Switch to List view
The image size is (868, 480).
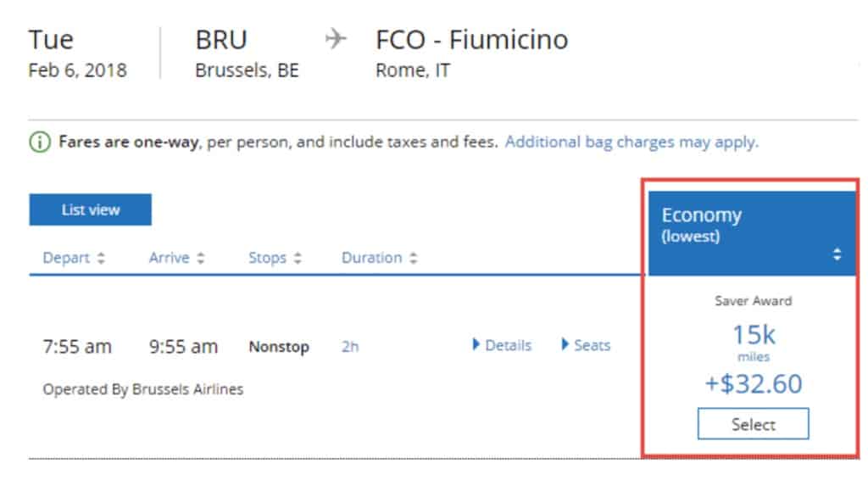(90, 209)
